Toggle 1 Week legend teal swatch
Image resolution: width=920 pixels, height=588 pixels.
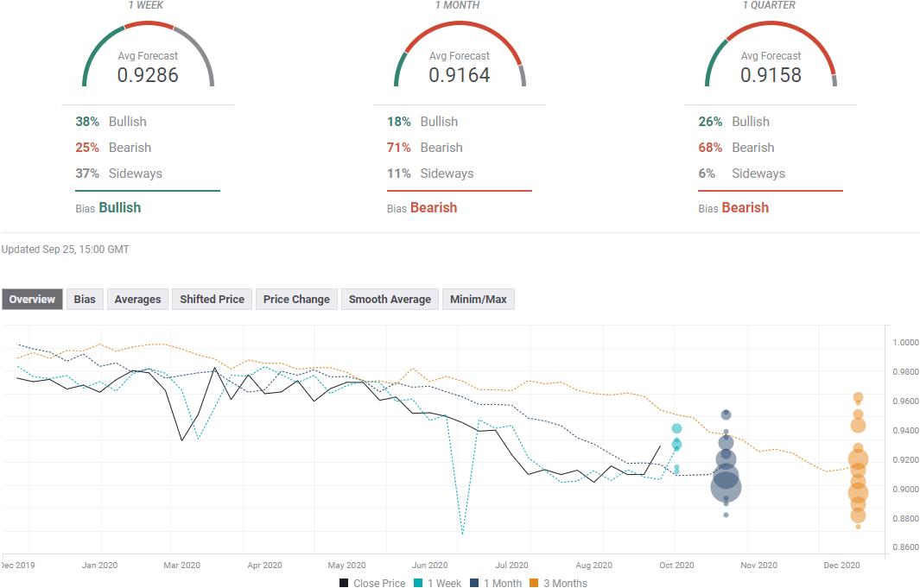pos(418,583)
